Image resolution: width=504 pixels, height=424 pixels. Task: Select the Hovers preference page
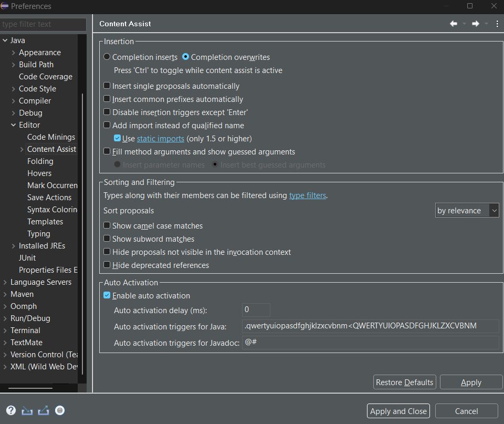click(39, 173)
